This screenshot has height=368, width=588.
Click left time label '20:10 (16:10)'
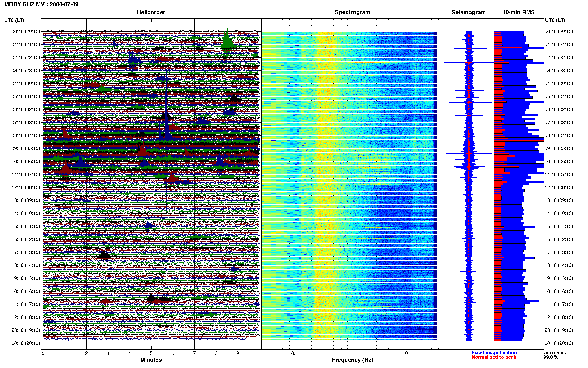(26, 291)
